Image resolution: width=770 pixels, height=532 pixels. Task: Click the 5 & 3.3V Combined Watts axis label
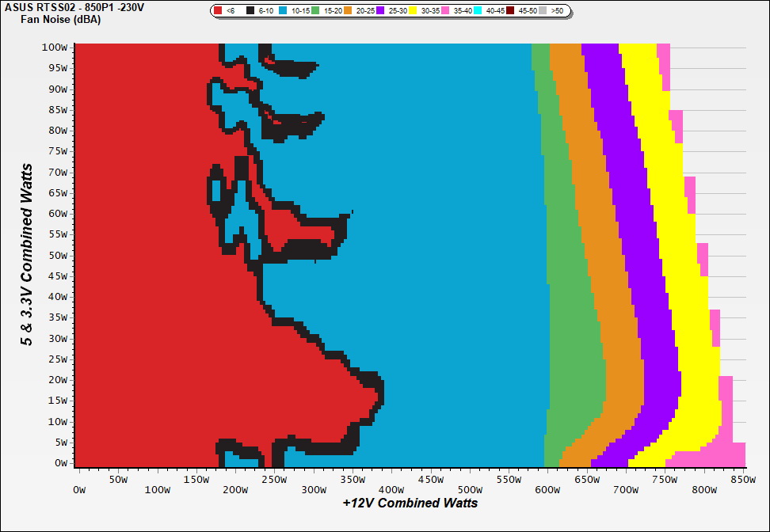[x=28, y=255]
